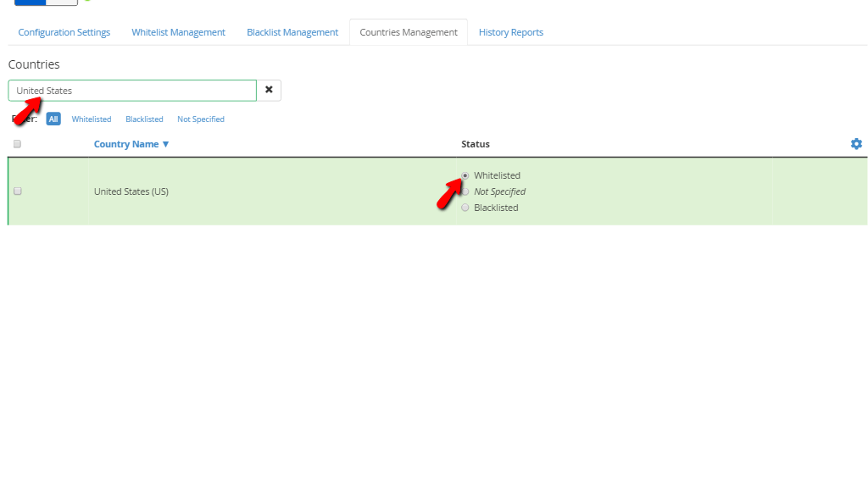Click the Countries heading
The image size is (868, 488).
(x=34, y=64)
